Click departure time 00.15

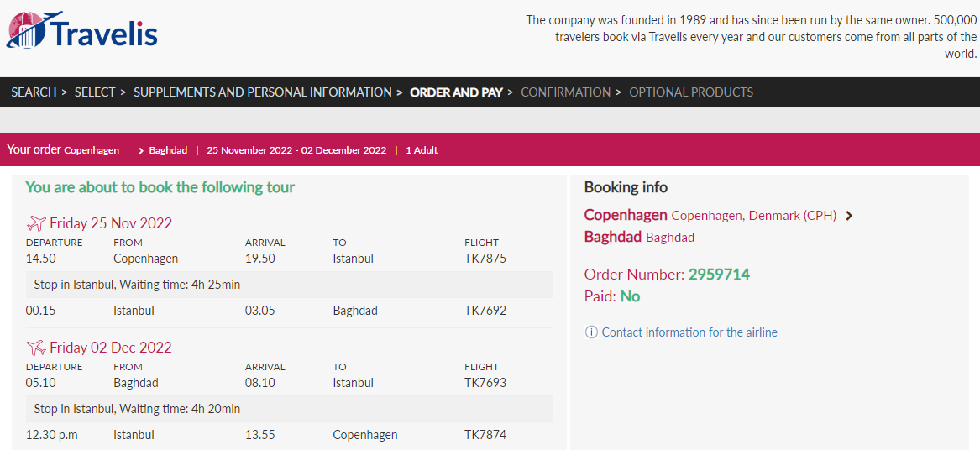[40, 311]
